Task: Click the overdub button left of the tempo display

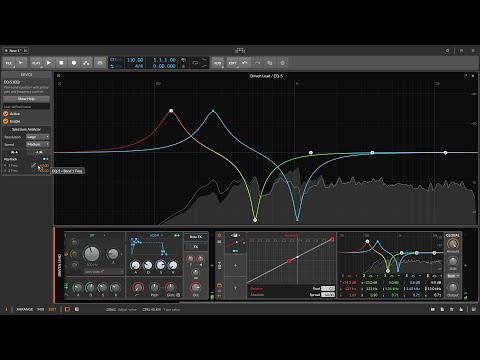Action: (x=100, y=63)
